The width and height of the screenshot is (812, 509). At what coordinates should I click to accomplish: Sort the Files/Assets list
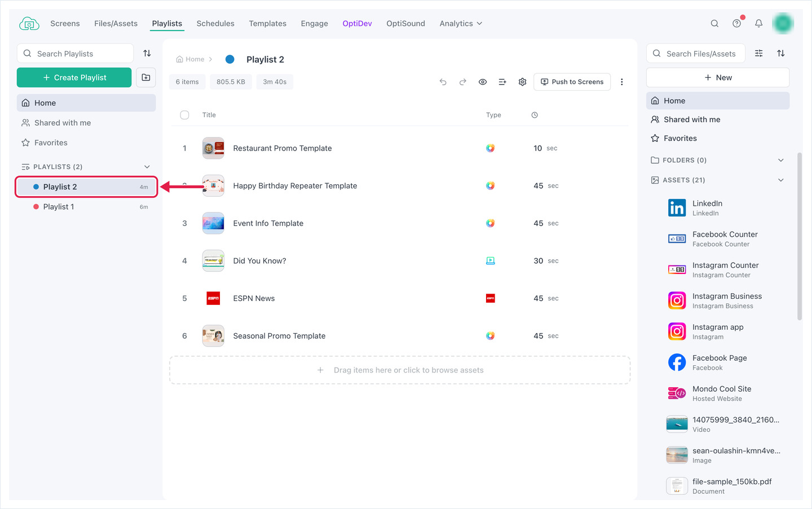click(x=781, y=54)
